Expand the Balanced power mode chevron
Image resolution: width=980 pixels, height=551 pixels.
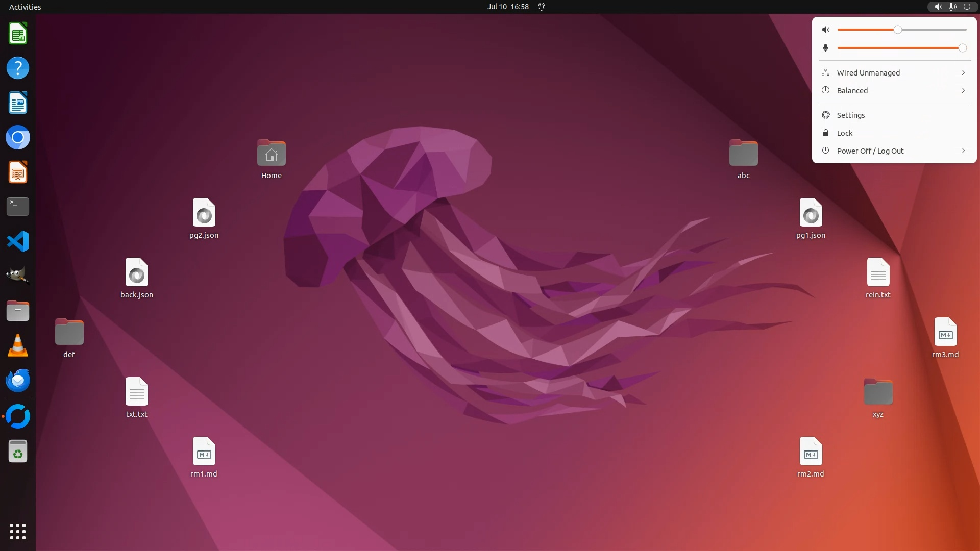[963, 90]
